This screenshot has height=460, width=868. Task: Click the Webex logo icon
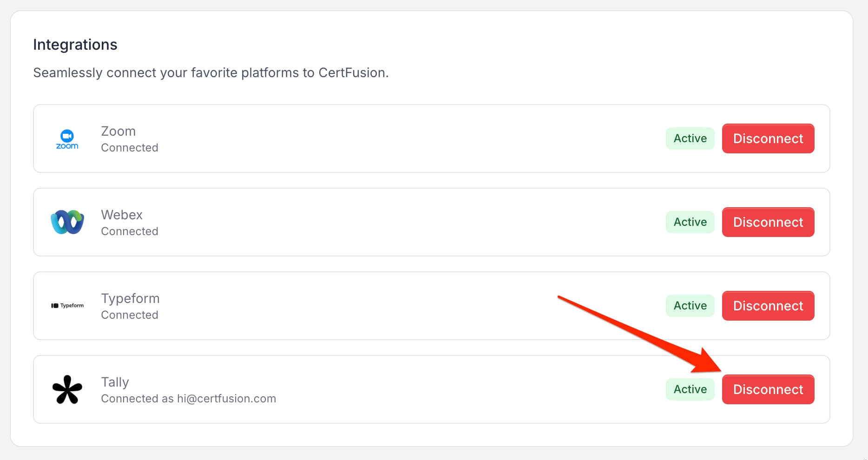click(x=67, y=222)
